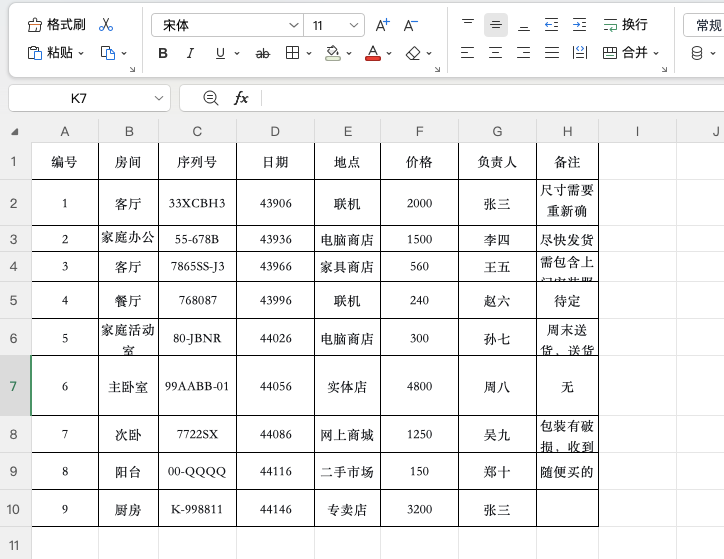Click cell containing 二手市场
Viewport: 724px width, 559px height.
point(347,471)
